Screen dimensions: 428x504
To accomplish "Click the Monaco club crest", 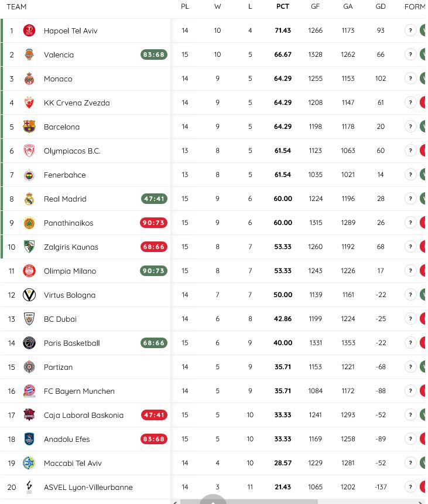I will point(29,79).
